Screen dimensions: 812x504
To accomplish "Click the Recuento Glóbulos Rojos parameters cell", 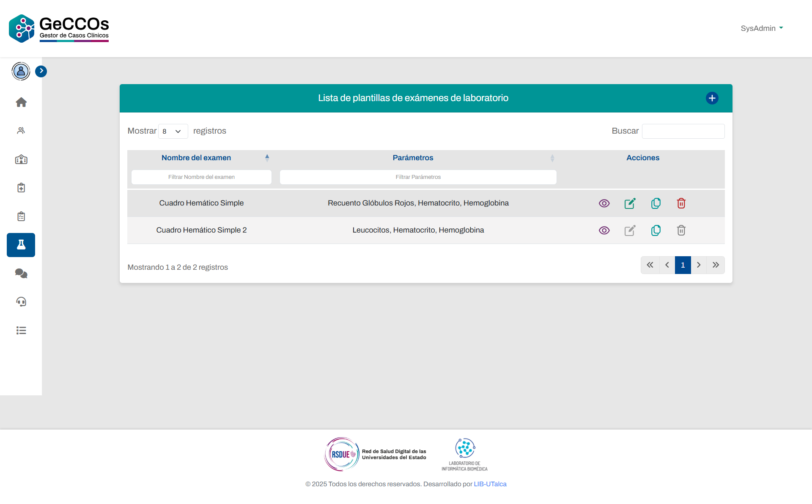I will point(418,203).
